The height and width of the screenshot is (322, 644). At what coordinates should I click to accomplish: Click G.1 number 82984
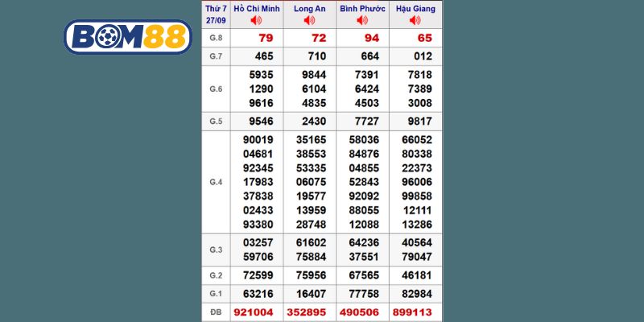coord(417,294)
